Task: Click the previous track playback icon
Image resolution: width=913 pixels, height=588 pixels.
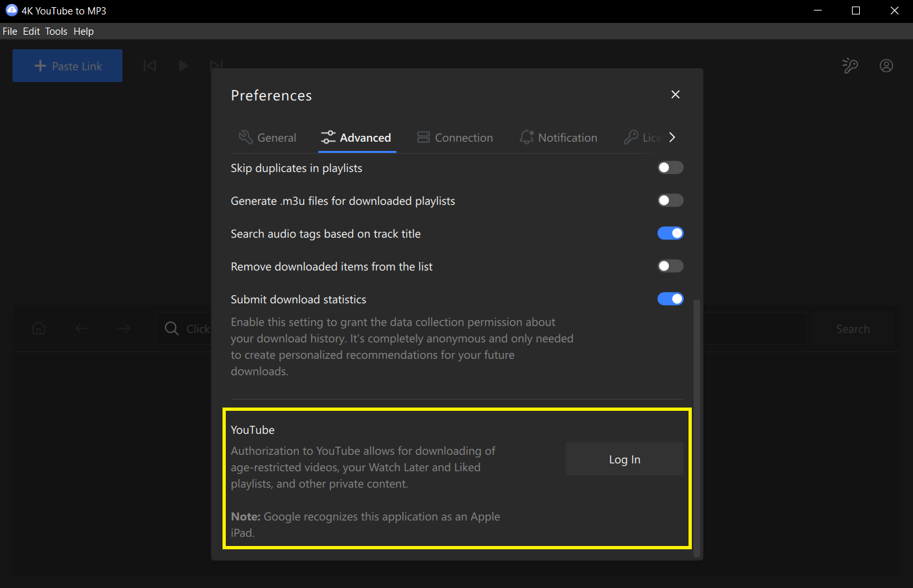Action: (150, 66)
